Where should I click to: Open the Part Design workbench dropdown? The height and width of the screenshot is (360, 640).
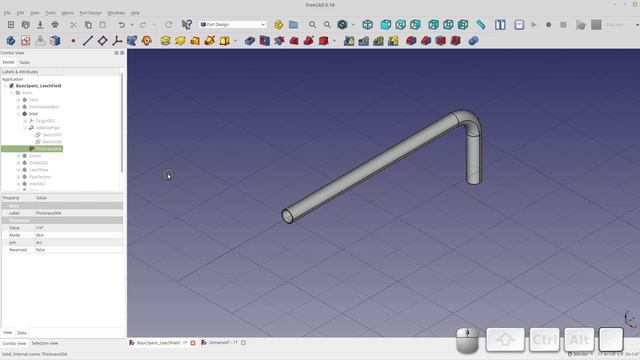(233, 24)
